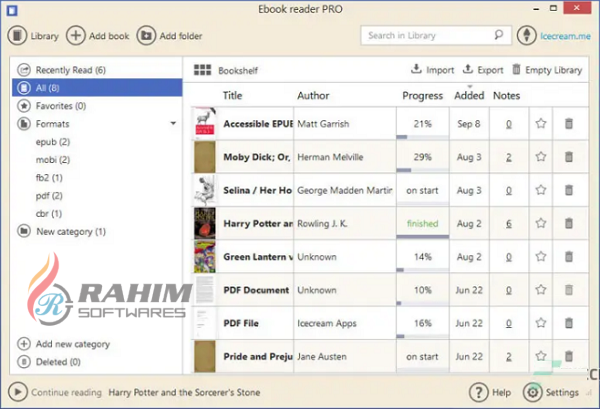The width and height of the screenshot is (600, 409).
Task: Click Matt Garrish author cell
Action: (345, 124)
